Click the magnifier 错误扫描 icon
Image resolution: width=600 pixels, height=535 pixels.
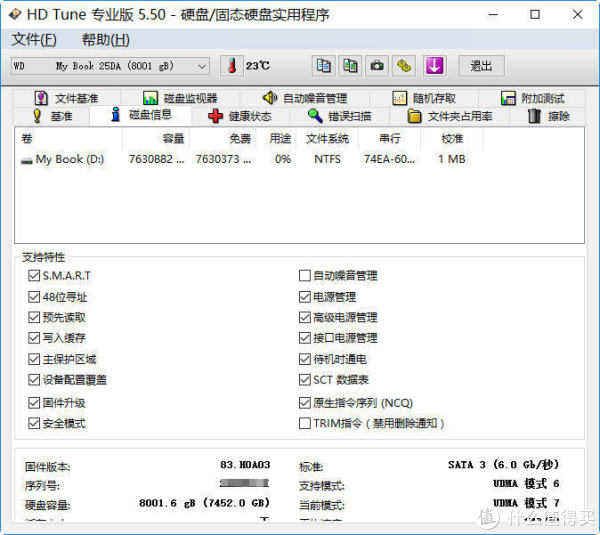point(315,116)
